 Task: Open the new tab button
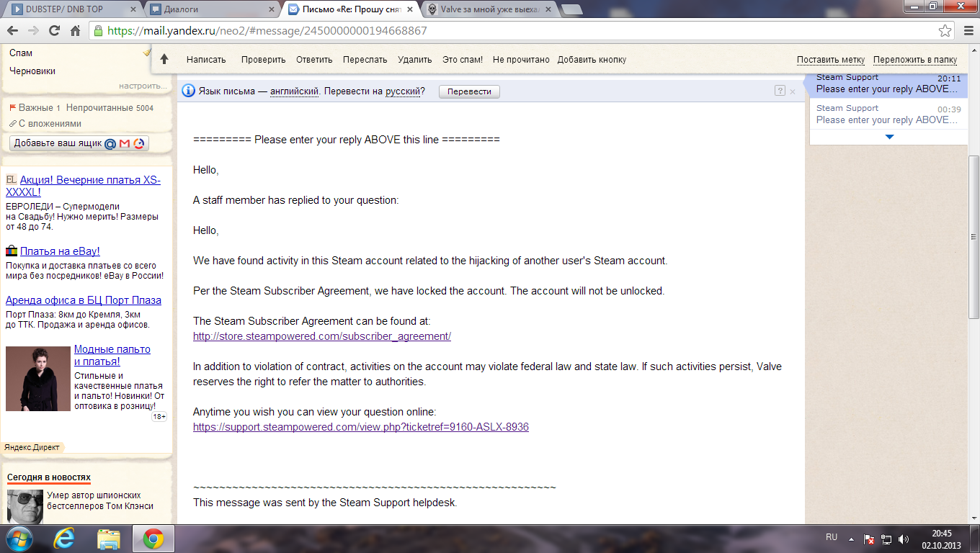coord(571,9)
